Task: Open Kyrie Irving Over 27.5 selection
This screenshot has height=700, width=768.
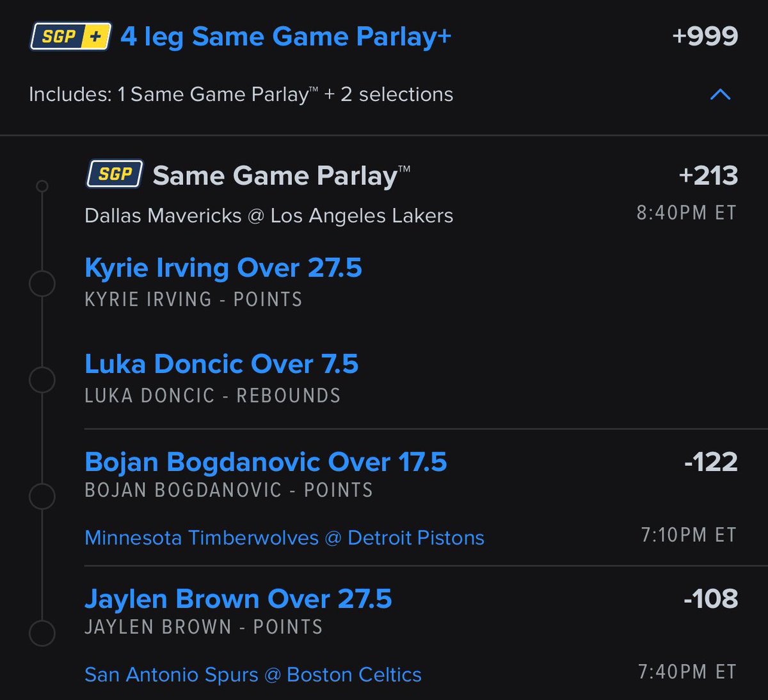Action: coord(223,267)
